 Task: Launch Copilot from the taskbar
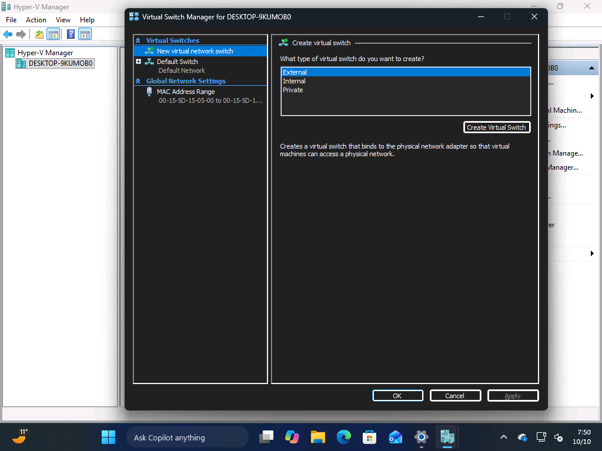[292, 437]
